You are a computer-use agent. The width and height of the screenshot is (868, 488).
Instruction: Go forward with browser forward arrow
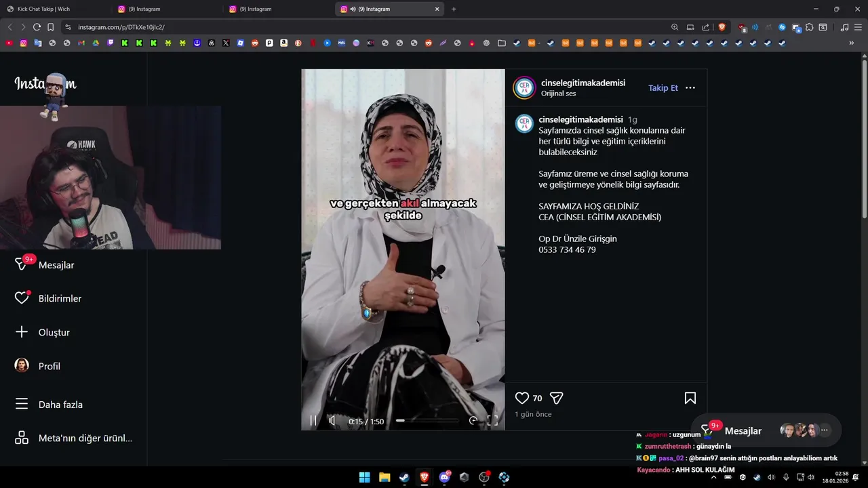pos(23,27)
